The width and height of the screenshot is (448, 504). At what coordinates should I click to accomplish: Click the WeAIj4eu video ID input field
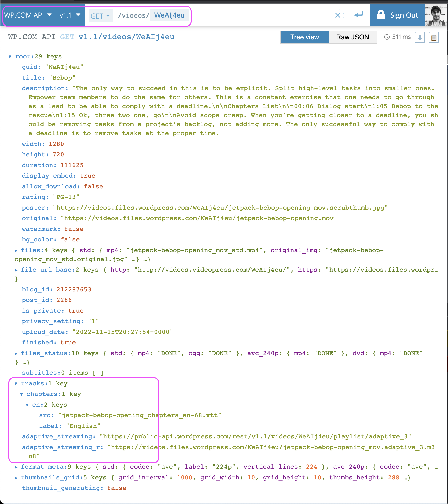click(x=169, y=15)
